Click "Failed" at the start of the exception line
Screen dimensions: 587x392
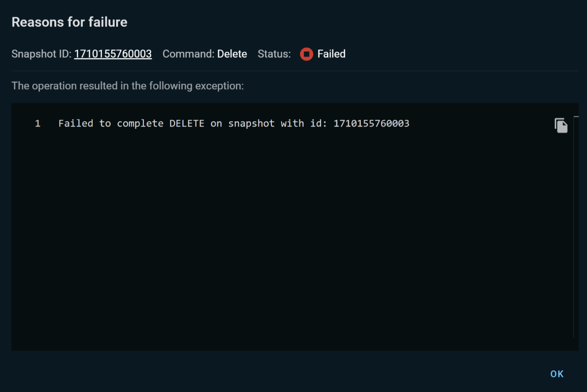(75, 123)
